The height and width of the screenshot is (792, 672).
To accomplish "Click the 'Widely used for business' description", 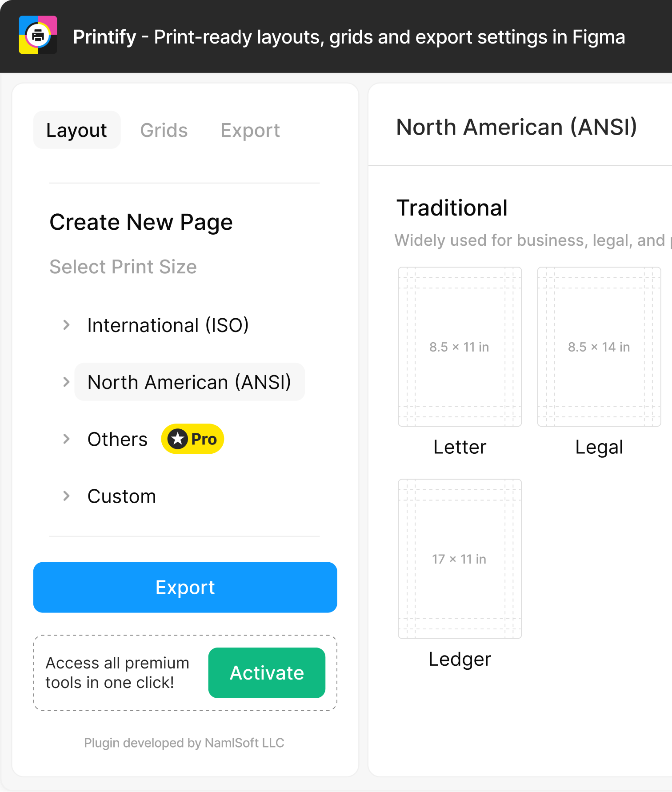I will coord(533,240).
